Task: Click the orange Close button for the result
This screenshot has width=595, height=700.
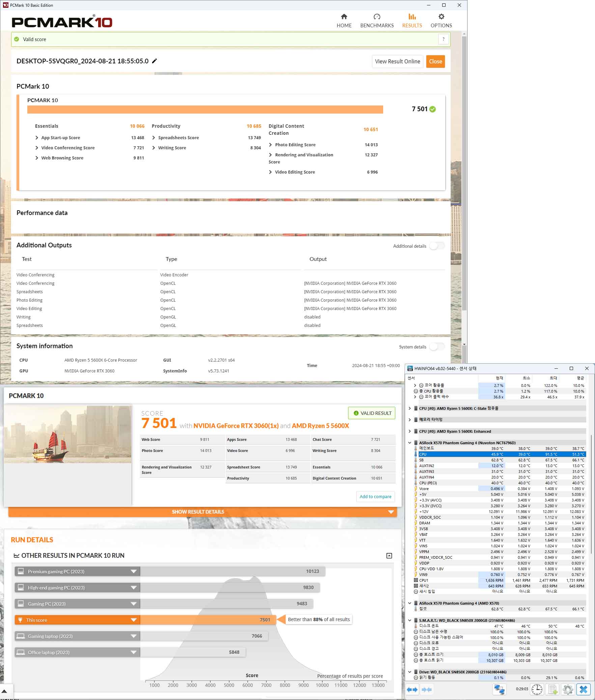Action: tap(435, 61)
